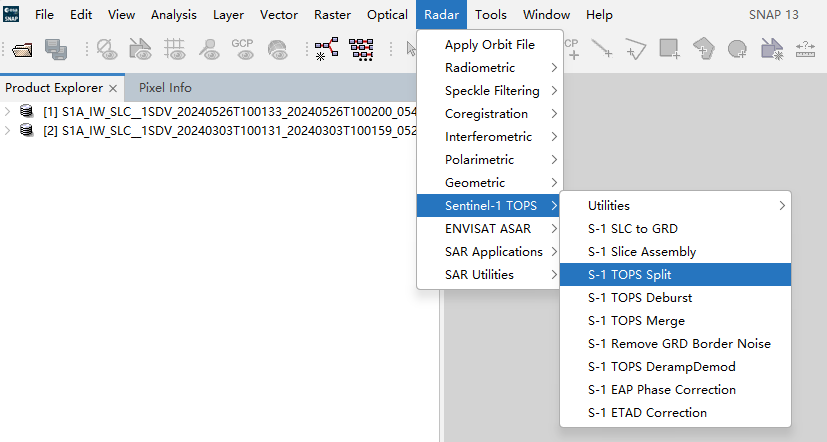Viewport: 827px width, 442px height.
Task: Expand the Geometric submenu
Action: click(x=490, y=182)
